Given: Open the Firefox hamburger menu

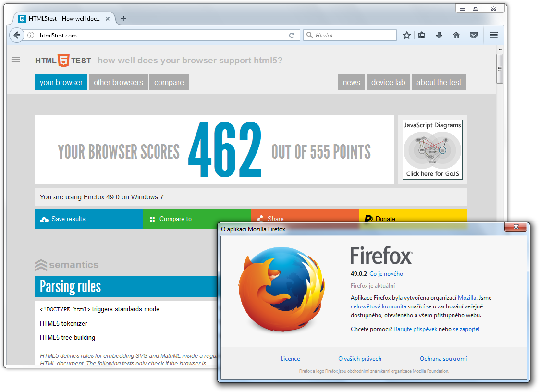Looking at the screenshot, I should (x=494, y=35).
